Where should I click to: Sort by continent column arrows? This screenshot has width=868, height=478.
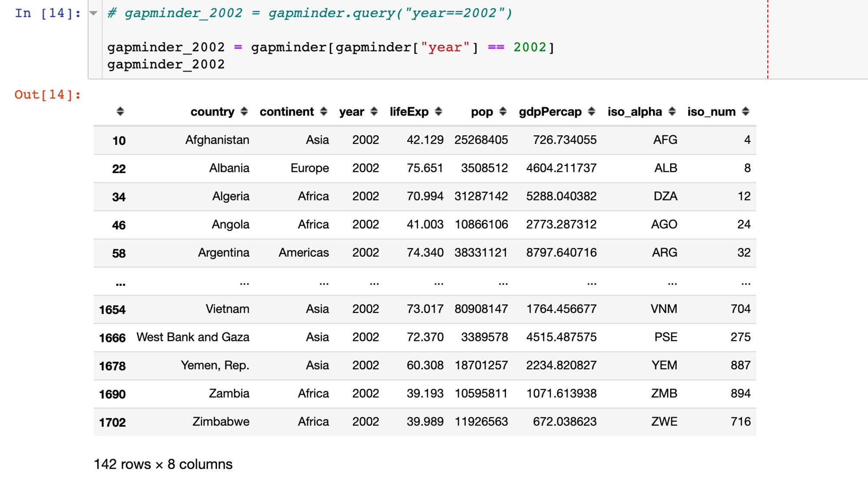(x=323, y=111)
